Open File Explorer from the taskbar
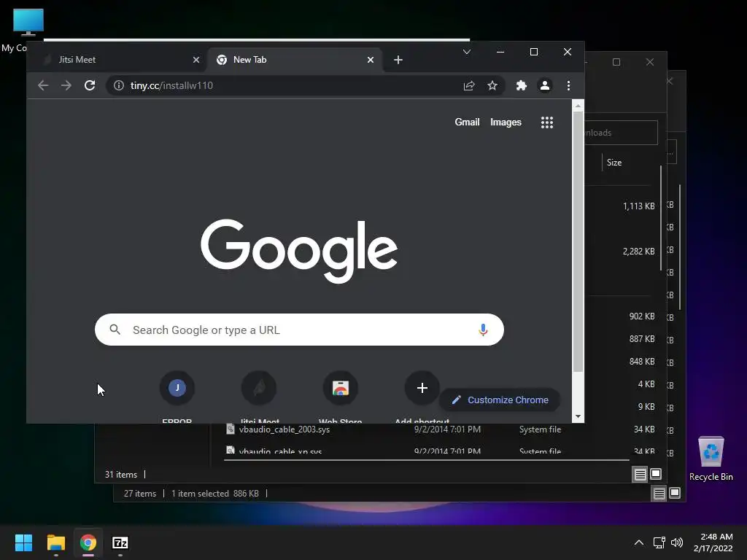The width and height of the screenshot is (747, 560). [x=55, y=542]
